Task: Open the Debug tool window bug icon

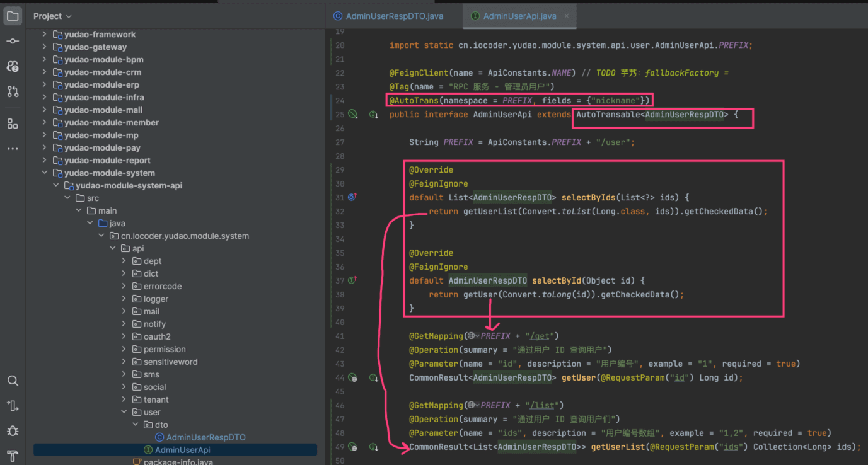Action: click(x=13, y=431)
